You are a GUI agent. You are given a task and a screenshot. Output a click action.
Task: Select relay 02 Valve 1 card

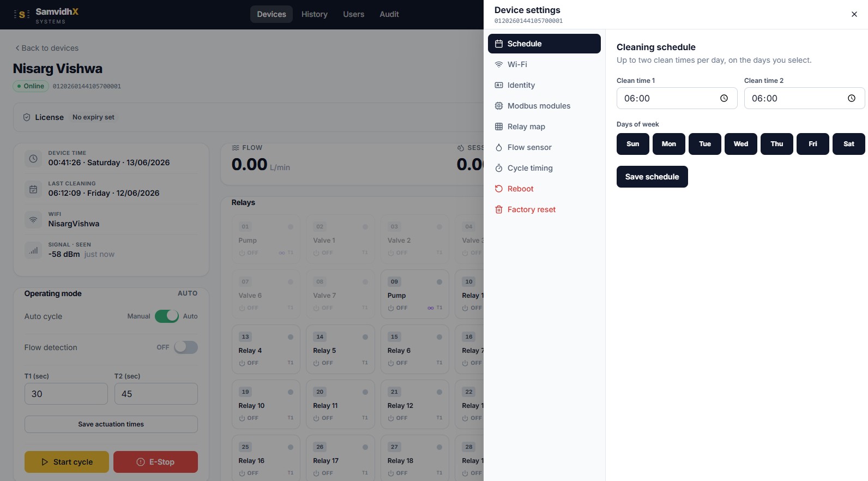point(340,239)
